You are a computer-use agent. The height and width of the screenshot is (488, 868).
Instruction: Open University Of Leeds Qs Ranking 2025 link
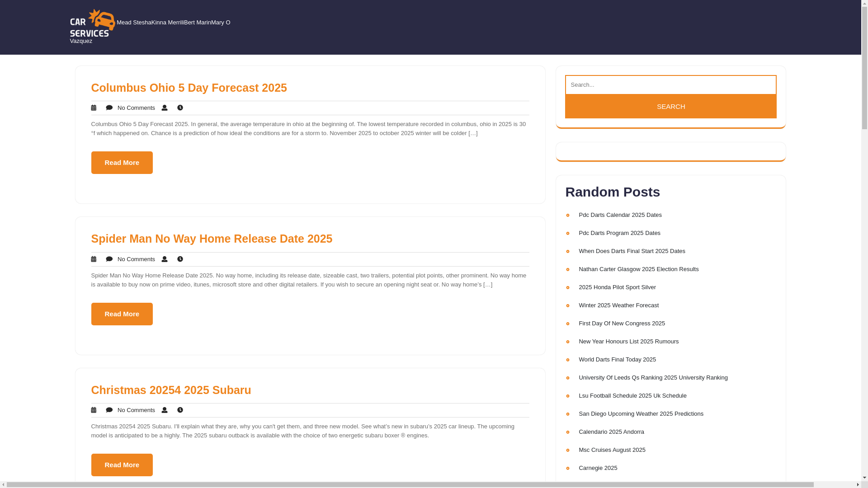(653, 378)
